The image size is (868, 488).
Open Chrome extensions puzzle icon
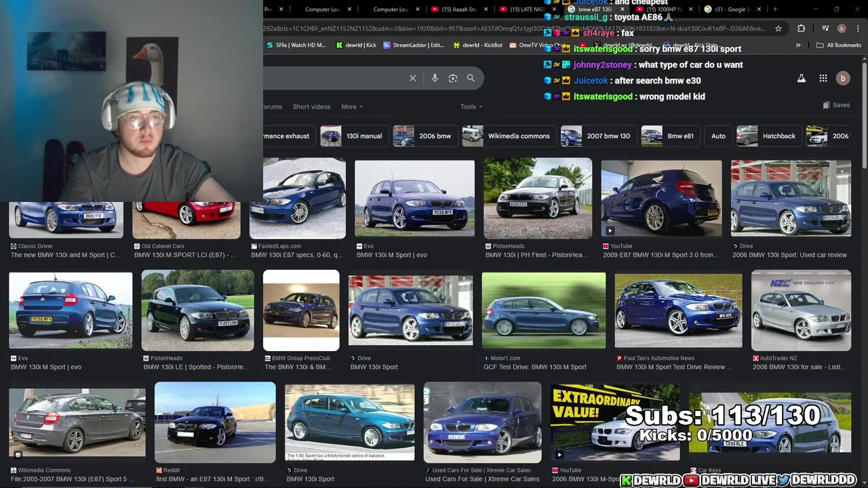pyautogui.click(x=802, y=28)
